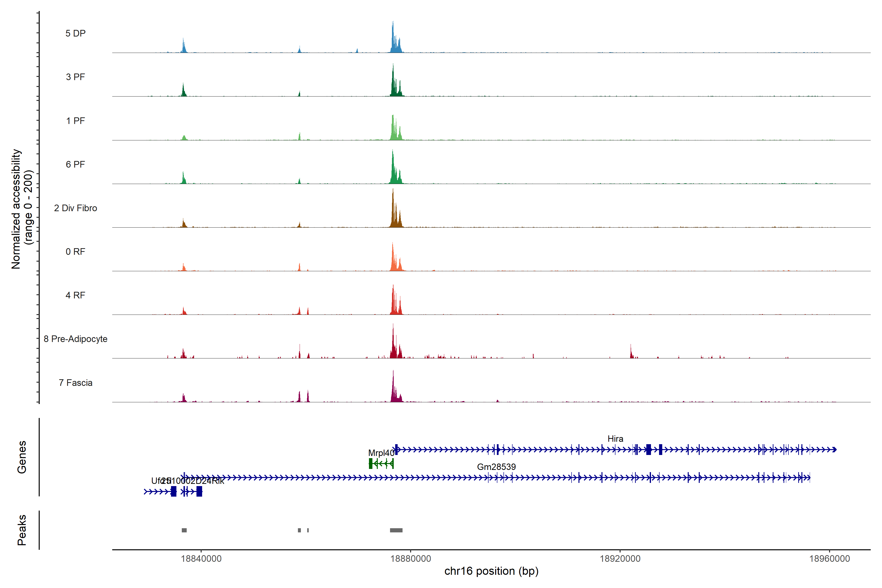Click the Genes panel label
This screenshot has width=882, height=588.
click(x=22, y=457)
